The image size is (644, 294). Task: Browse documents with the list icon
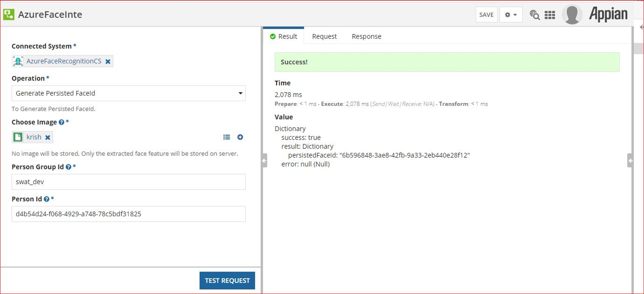227,137
